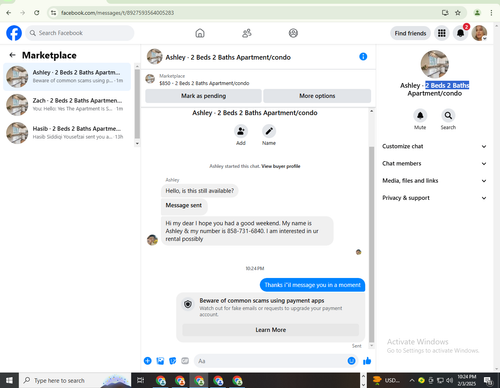Click the large Ashley avatar in info panel
This screenshot has width=500, height=388.
pos(434,64)
